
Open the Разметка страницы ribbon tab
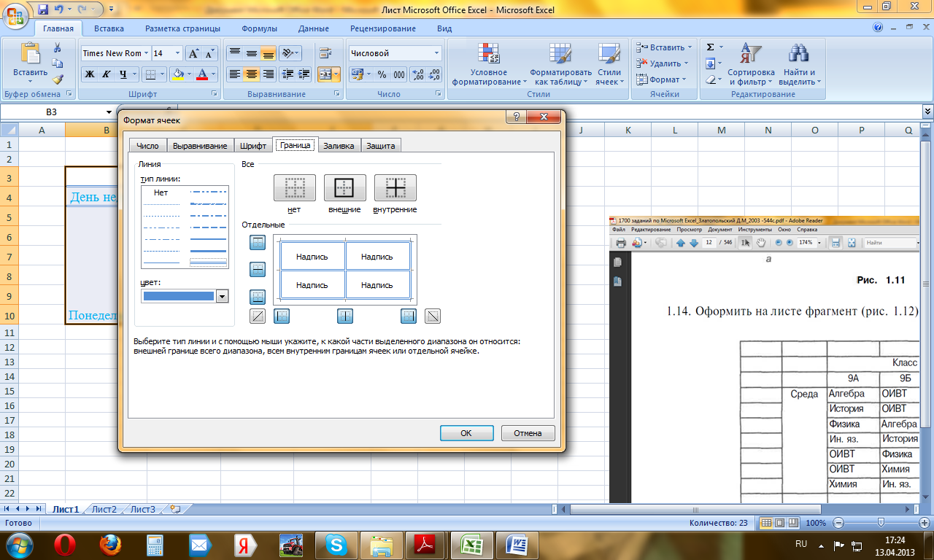[182, 28]
